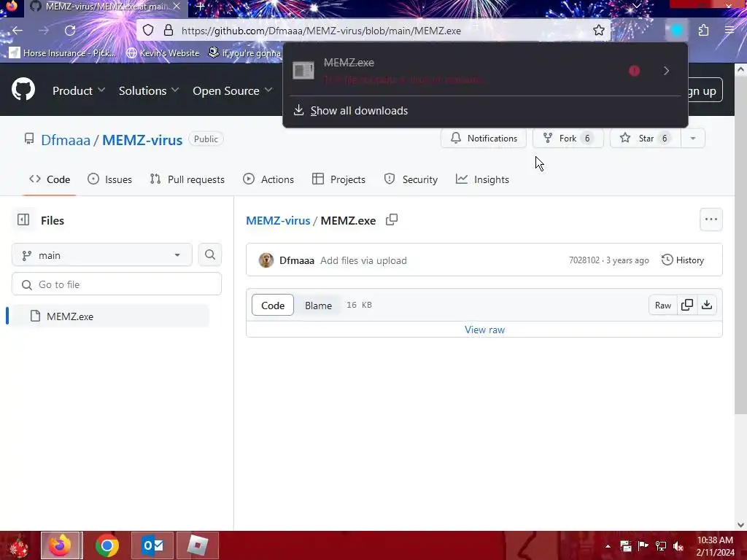The height and width of the screenshot is (560, 747).
Task: Expand the Solutions menu
Action: (x=149, y=90)
